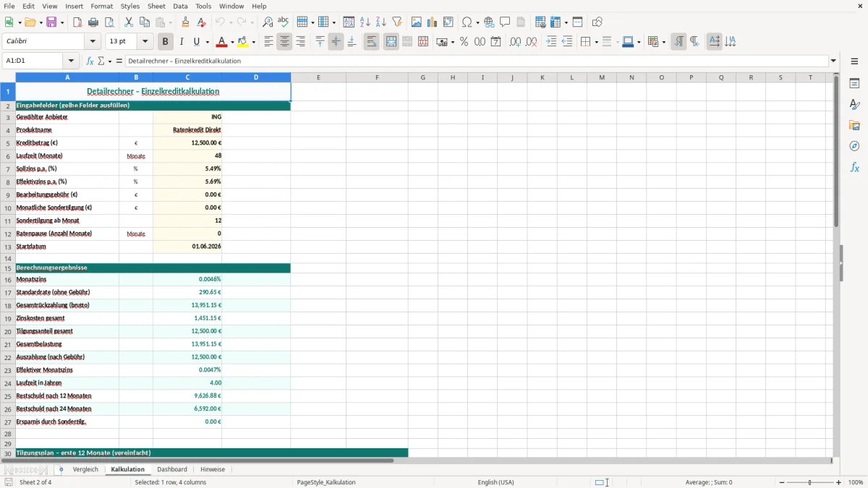Click the Format as Date icon
This screenshot has height=488, width=868.
coord(496,42)
